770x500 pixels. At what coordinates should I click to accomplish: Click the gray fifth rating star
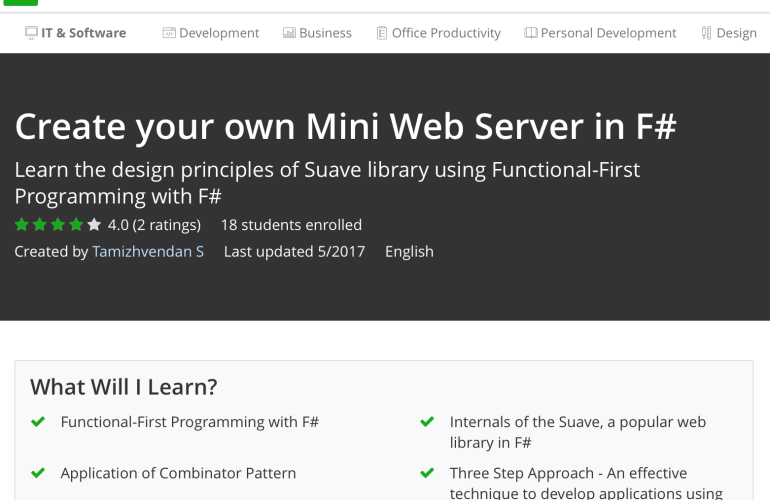click(94, 225)
